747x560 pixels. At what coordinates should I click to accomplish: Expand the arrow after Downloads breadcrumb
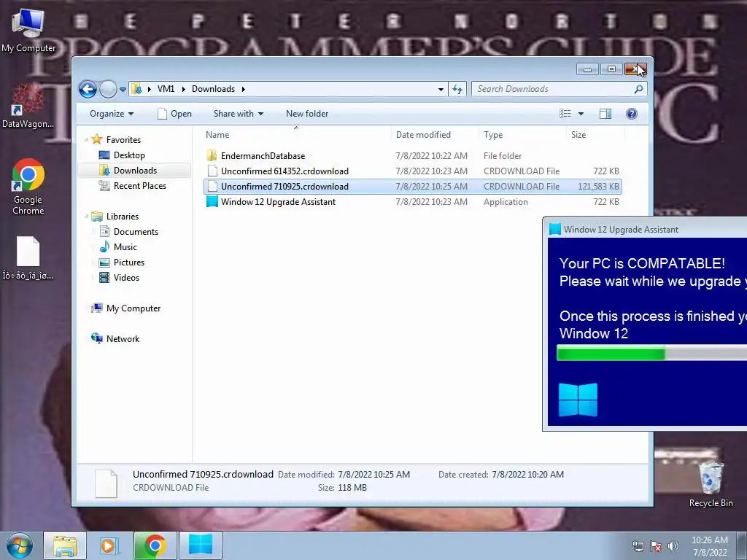click(x=243, y=89)
